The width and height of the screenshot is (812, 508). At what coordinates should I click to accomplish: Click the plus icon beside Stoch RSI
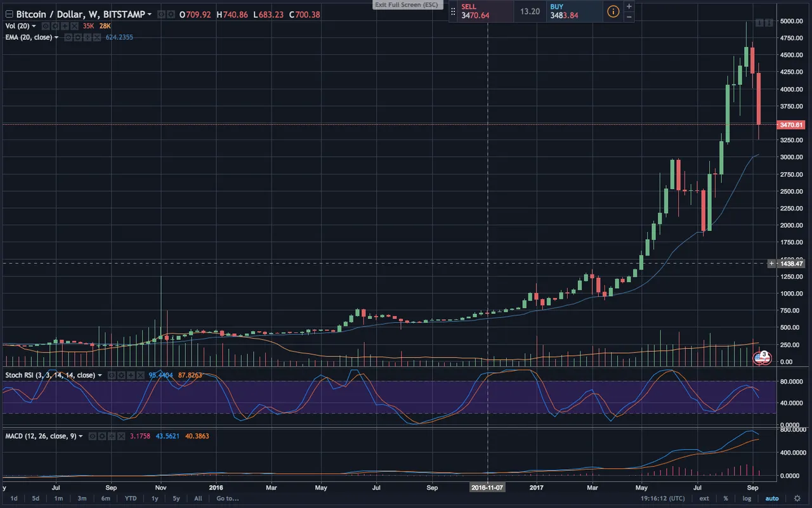coord(131,375)
